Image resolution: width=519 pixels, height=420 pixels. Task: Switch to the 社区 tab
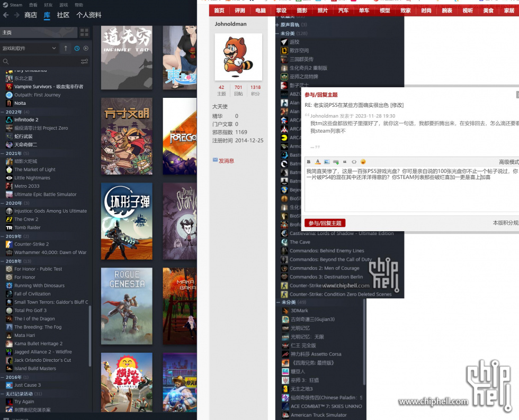point(63,15)
